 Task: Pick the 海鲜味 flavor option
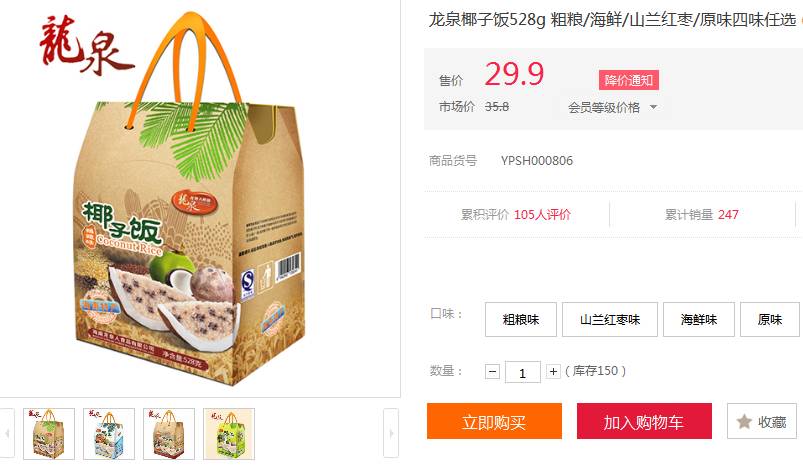[699, 320]
